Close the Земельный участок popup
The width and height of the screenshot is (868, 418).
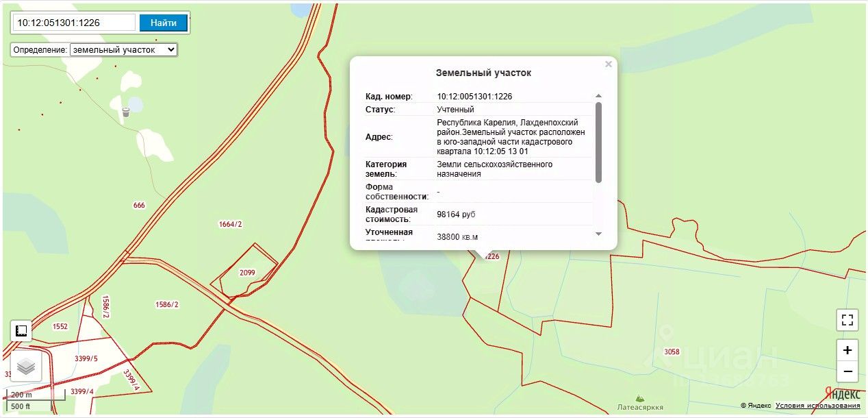click(x=608, y=64)
